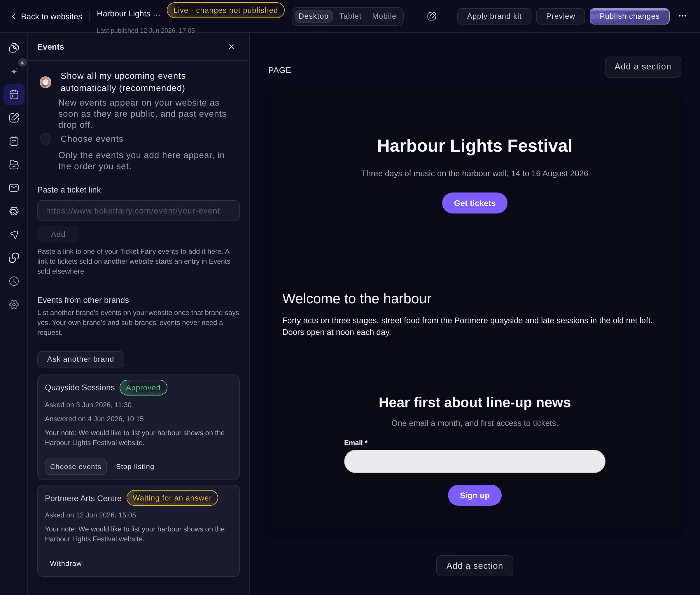Click the Welcome to the harbour heading
The height and width of the screenshot is (595, 700).
[357, 299]
